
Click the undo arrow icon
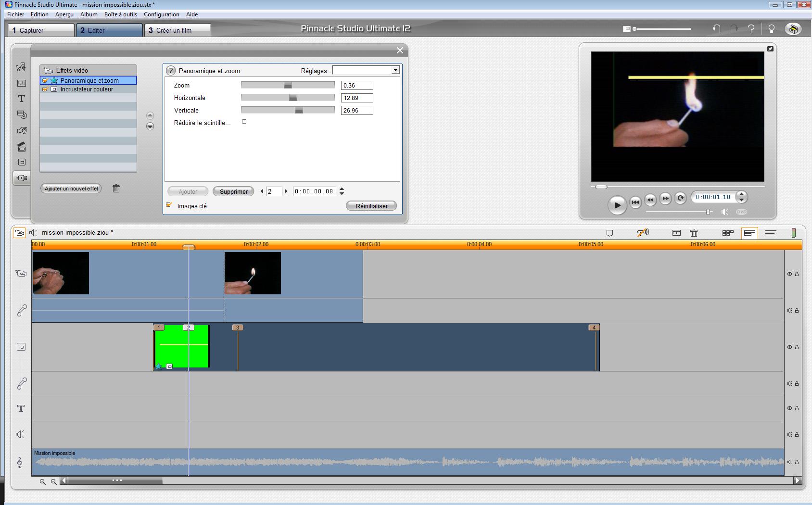point(716,29)
